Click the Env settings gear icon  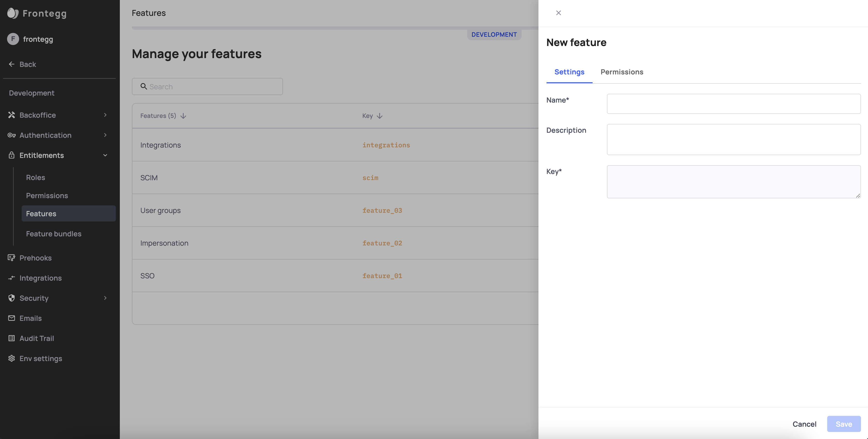(x=12, y=359)
